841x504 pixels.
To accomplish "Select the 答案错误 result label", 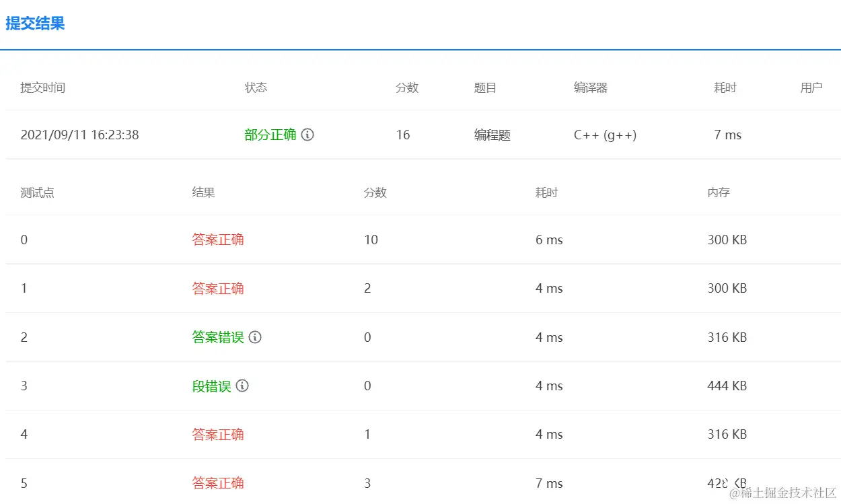I will [218, 337].
